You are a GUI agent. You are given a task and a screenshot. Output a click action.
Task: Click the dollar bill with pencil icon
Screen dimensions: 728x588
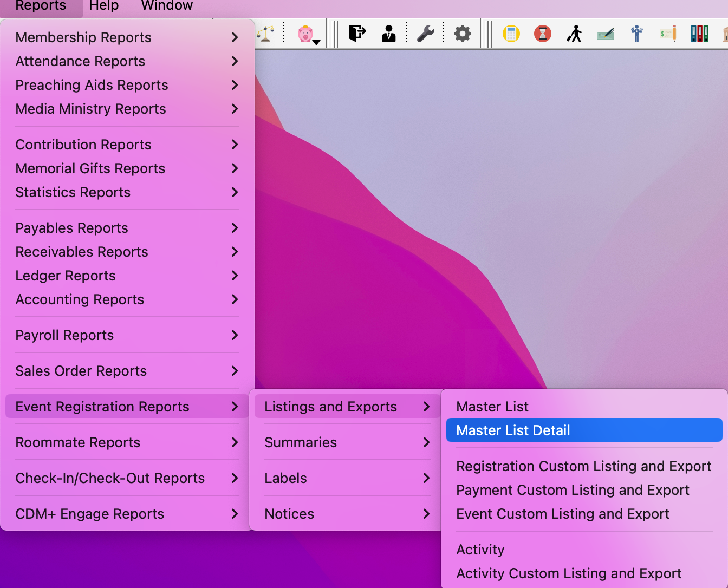point(668,34)
